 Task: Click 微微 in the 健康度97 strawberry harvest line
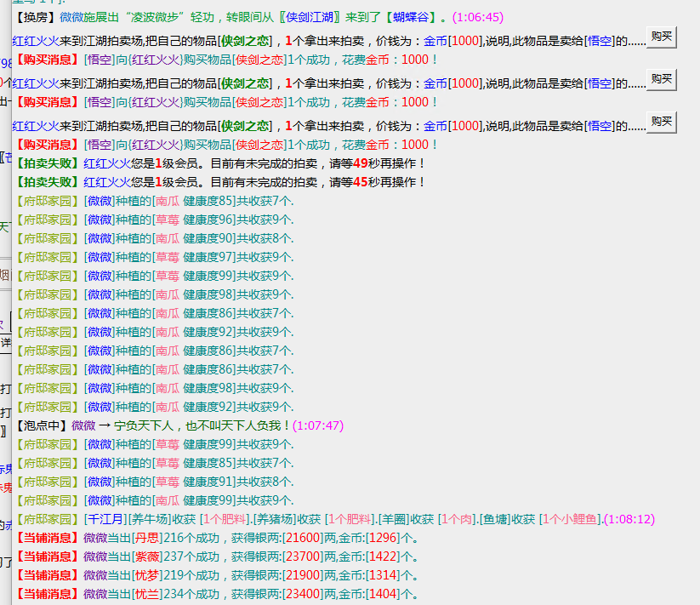tap(100, 257)
